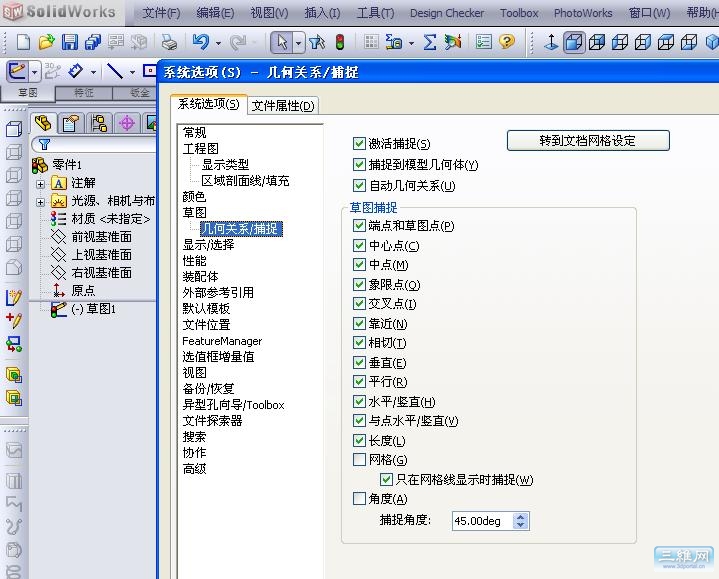Click the Open folder icon
This screenshot has height=579, width=719.
click(46, 42)
